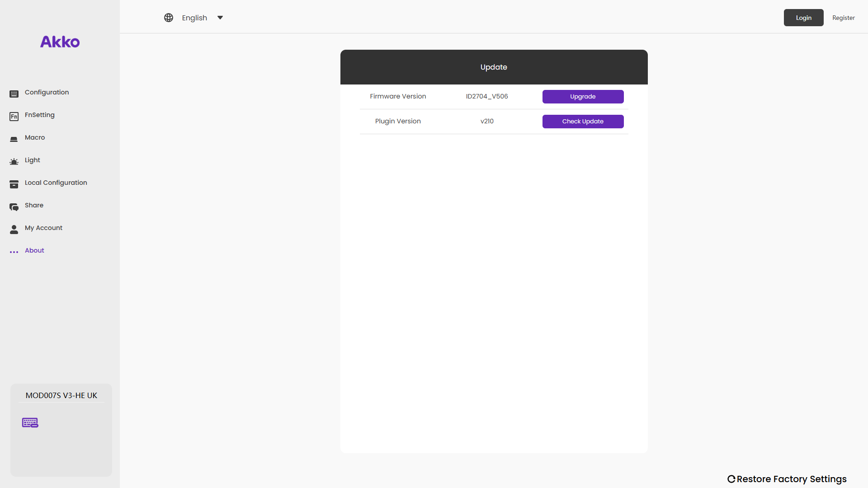Click the My Account person icon
868x488 pixels.
coord(14,230)
